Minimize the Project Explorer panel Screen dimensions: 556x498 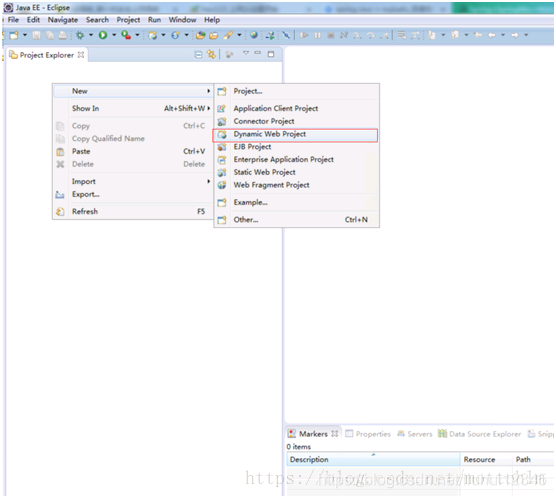(258, 53)
